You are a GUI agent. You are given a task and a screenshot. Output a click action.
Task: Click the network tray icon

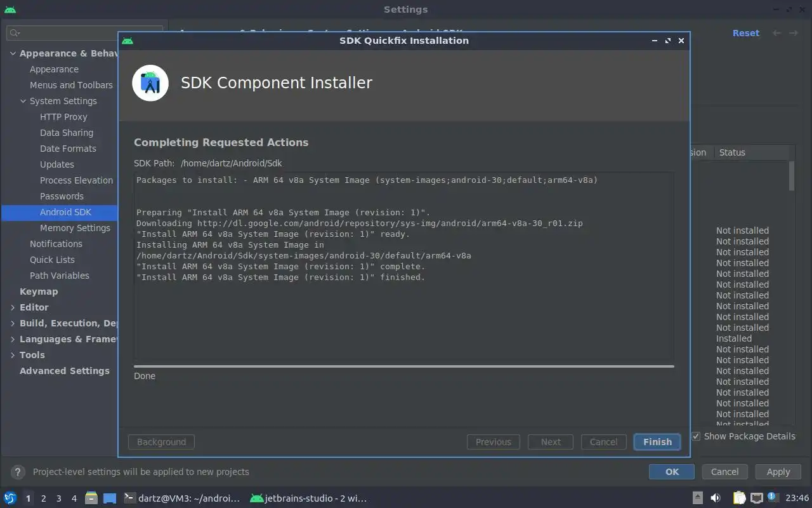pyautogui.click(x=756, y=498)
